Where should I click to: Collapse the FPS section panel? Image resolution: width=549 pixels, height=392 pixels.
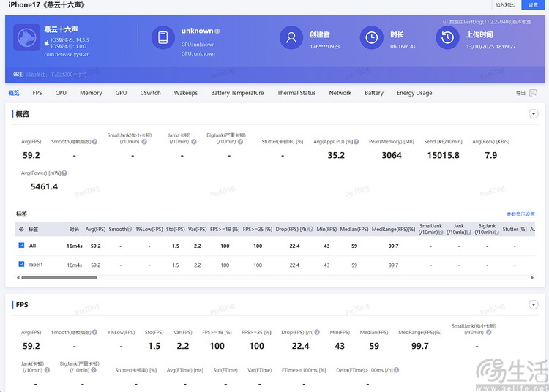click(533, 304)
